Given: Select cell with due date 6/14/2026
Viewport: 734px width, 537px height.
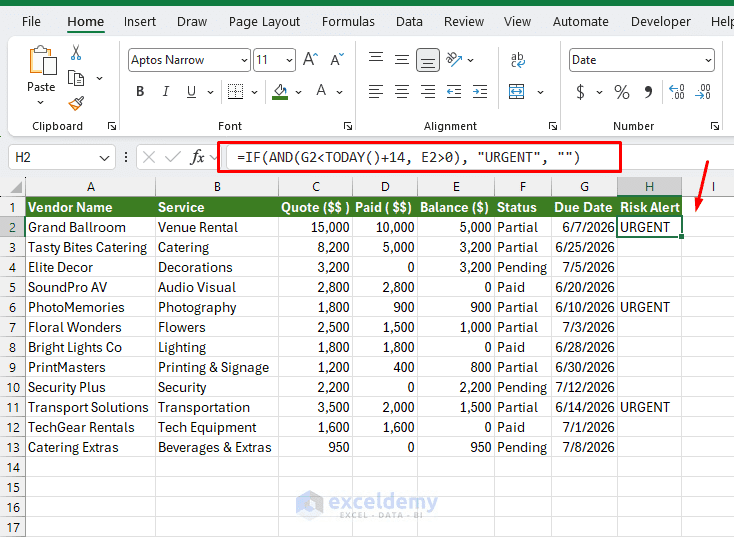Looking at the screenshot, I should pyautogui.click(x=584, y=407).
